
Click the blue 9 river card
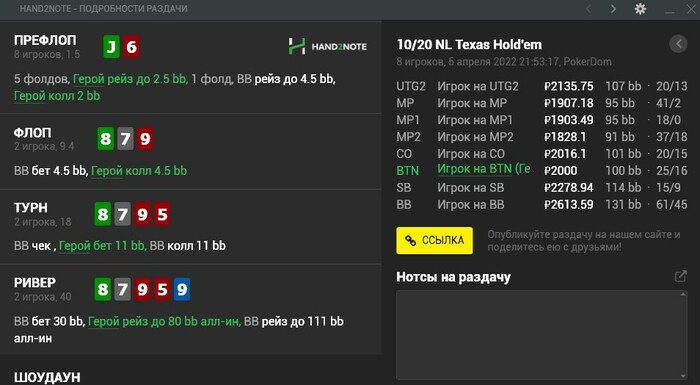[x=182, y=289]
